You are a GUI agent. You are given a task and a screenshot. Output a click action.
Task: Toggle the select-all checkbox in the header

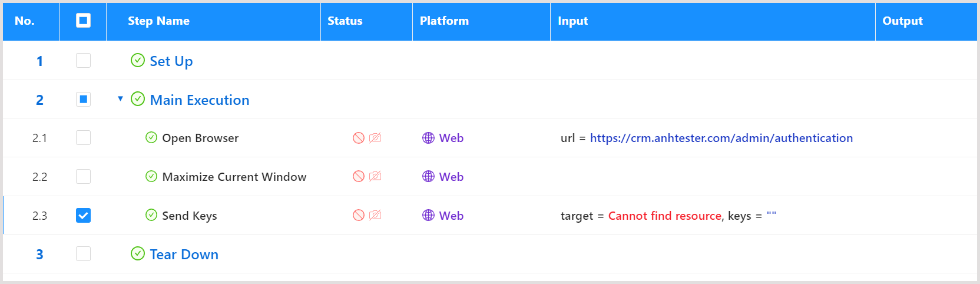coord(83,21)
